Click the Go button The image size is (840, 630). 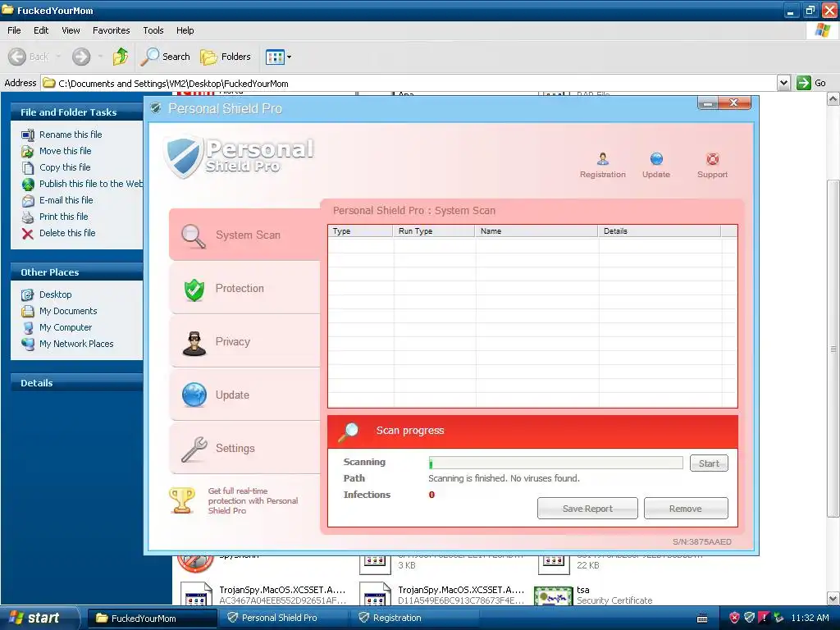(x=811, y=83)
